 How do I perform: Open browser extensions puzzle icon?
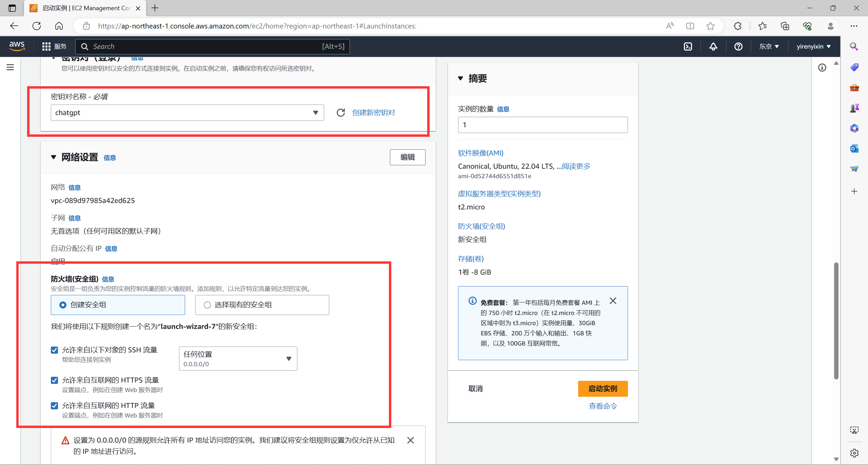click(x=737, y=26)
